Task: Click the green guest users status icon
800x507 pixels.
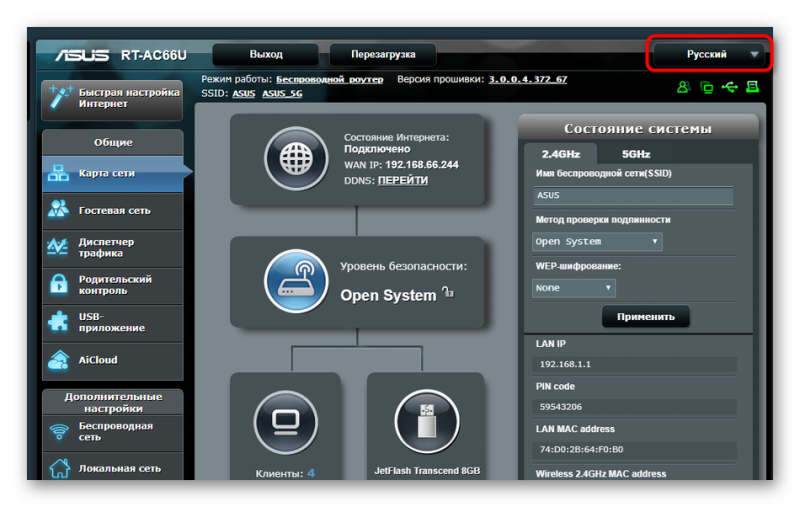Action: 684,87
